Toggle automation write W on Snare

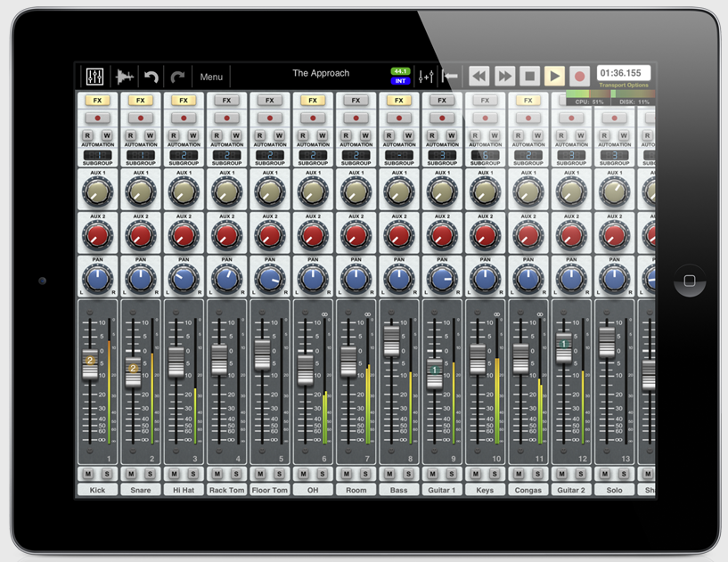coord(150,135)
